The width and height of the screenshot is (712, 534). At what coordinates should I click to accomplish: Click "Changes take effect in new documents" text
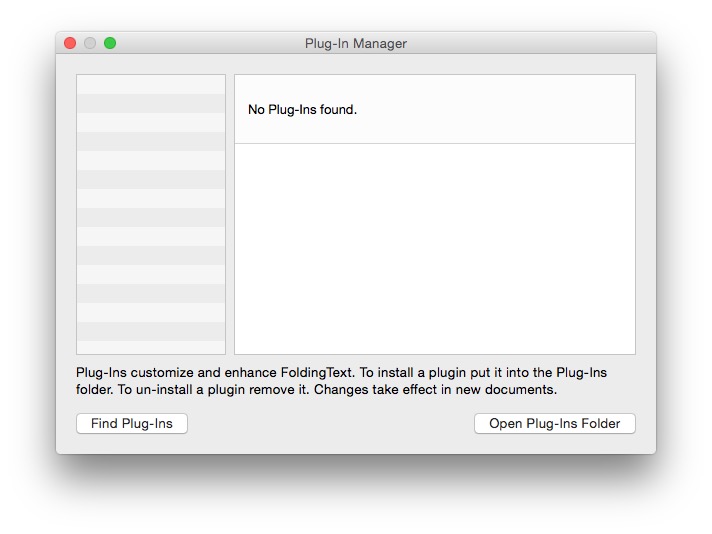click(x=436, y=390)
